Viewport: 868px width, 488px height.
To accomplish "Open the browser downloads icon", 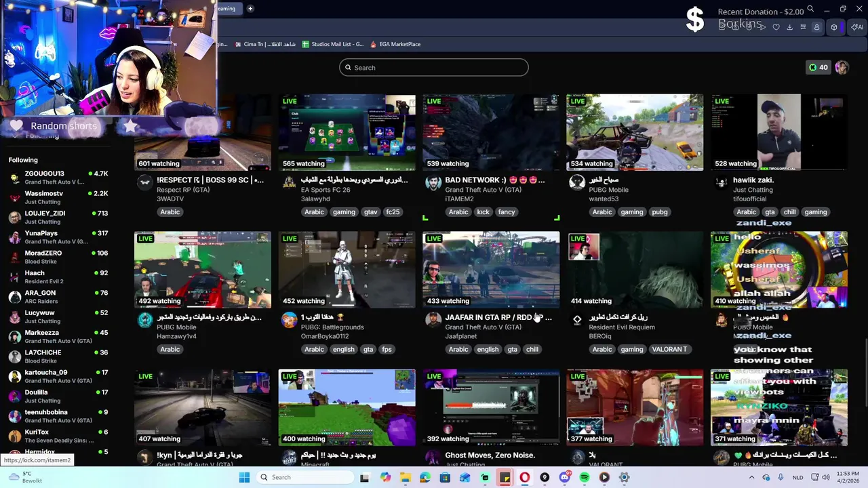I will (789, 27).
